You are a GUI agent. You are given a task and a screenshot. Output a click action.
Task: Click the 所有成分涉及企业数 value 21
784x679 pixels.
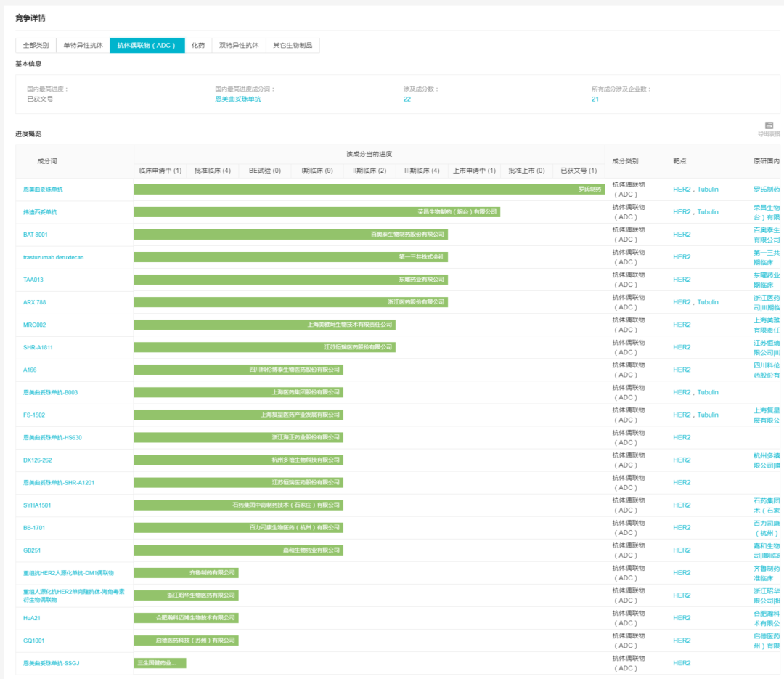click(595, 99)
